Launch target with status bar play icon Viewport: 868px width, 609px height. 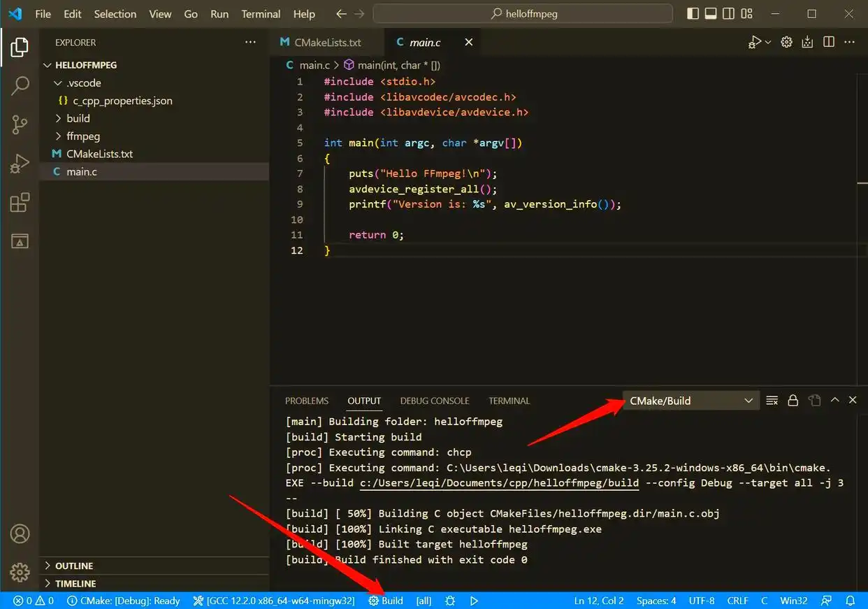click(474, 601)
